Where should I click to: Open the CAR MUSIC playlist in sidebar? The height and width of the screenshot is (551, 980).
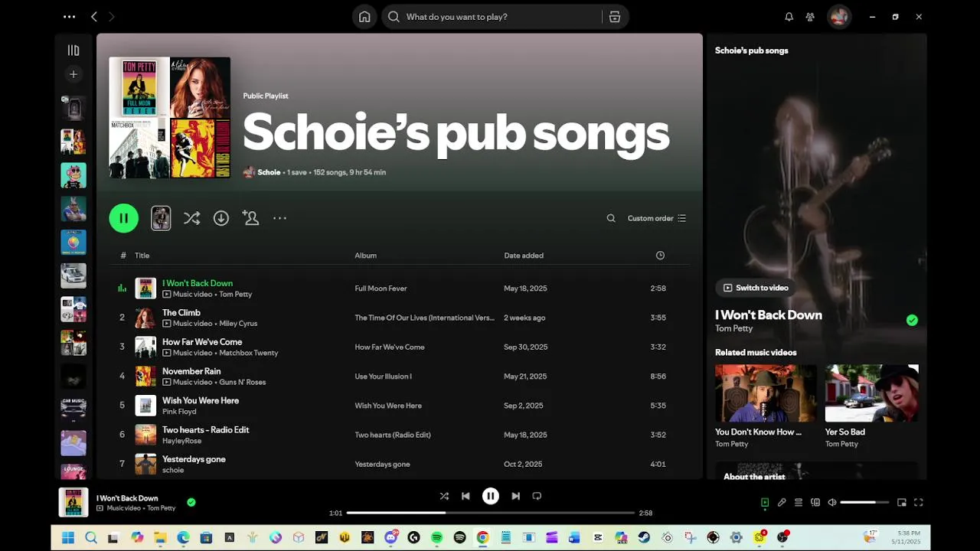click(73, 409)
